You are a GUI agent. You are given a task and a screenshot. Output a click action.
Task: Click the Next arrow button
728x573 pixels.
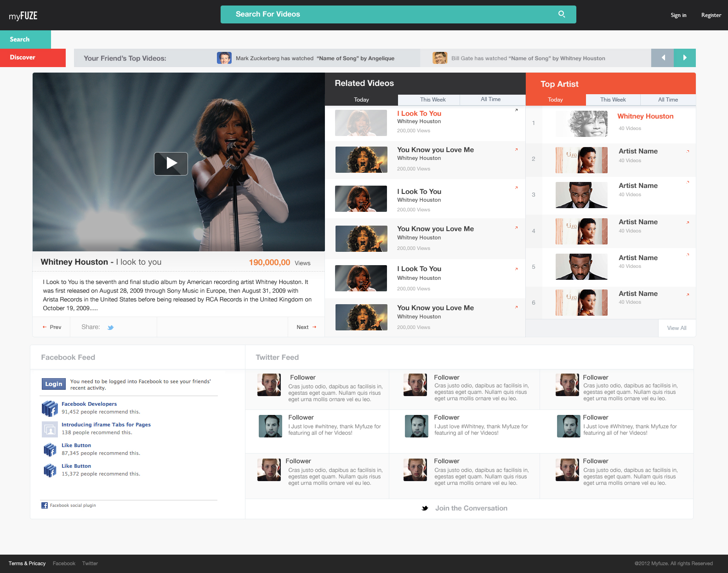(307, 327)
